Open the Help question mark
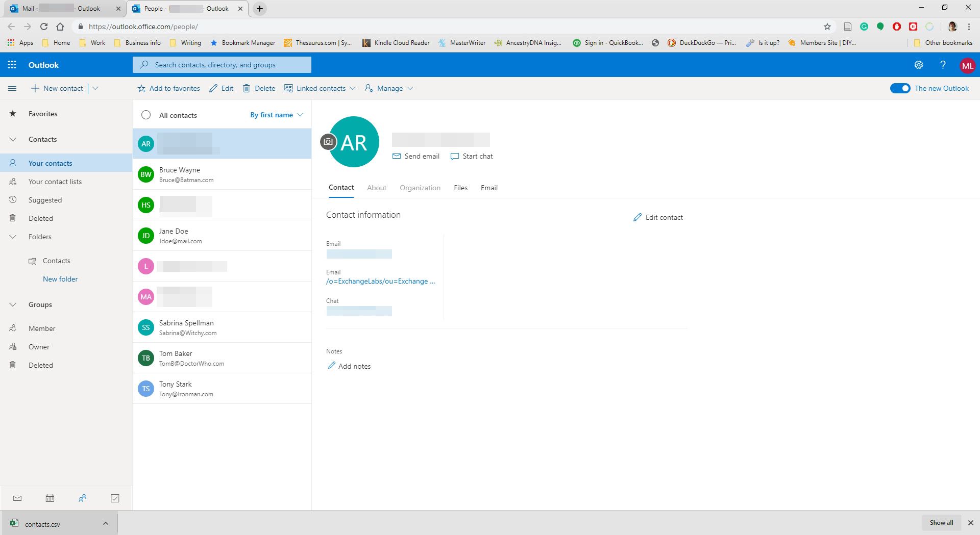 [943, 65]
